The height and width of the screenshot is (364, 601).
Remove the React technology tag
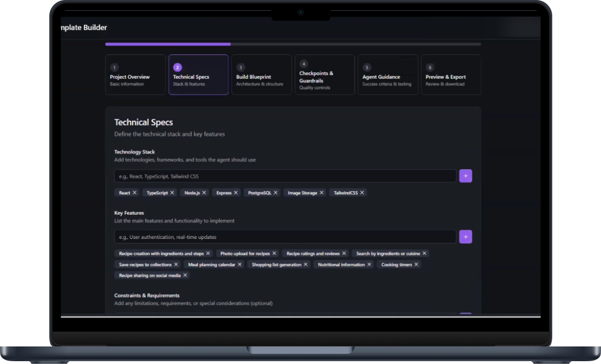(x=134, y=192)
